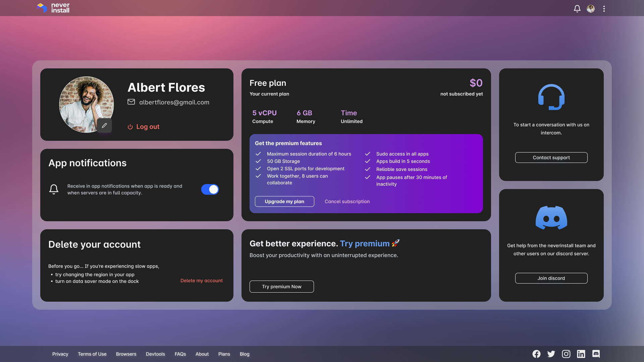Open the Facebook icon in footer
This screenshot has width=644, height=362.
[x=536, y=354]
